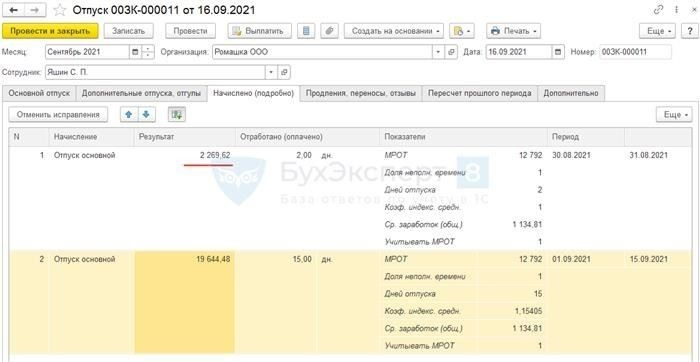Click 'Результат' column header
This screenshot has width=700, height=362.
point(185,137)
